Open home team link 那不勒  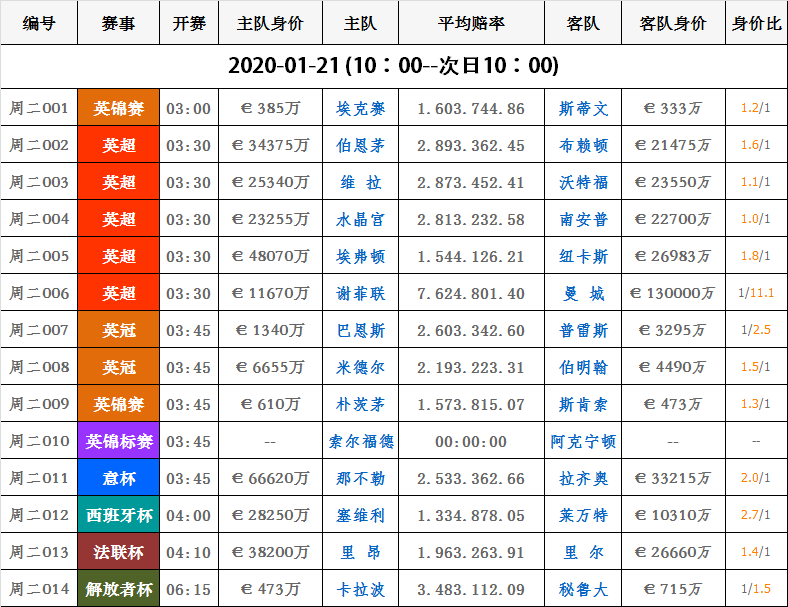pyautogui.click(x=360, y=478)
